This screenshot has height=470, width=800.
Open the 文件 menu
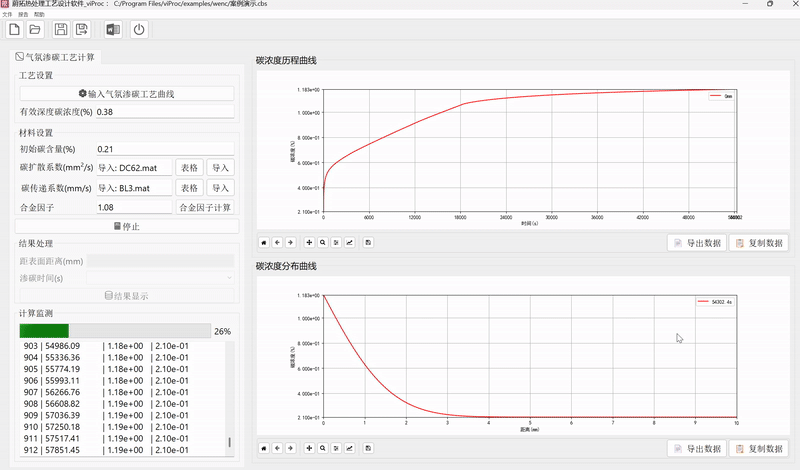[7, 15]
